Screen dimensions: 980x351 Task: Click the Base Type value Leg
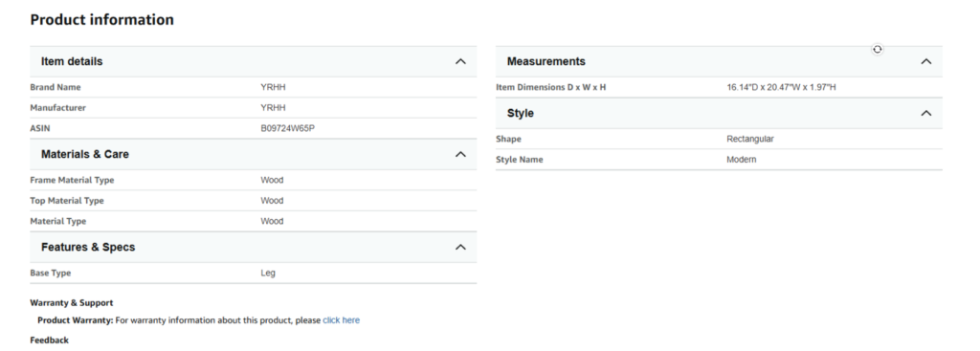[x=268, y=273]
